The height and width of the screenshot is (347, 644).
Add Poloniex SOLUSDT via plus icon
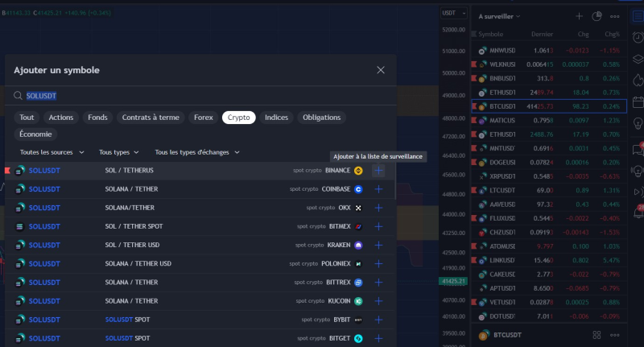click(378, 264)
